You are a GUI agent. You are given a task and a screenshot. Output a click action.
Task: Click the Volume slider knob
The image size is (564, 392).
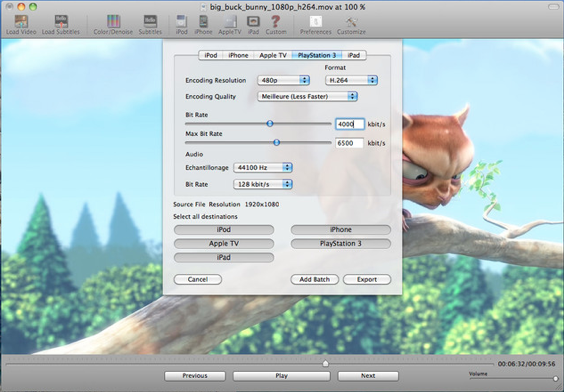coord(556,379)
